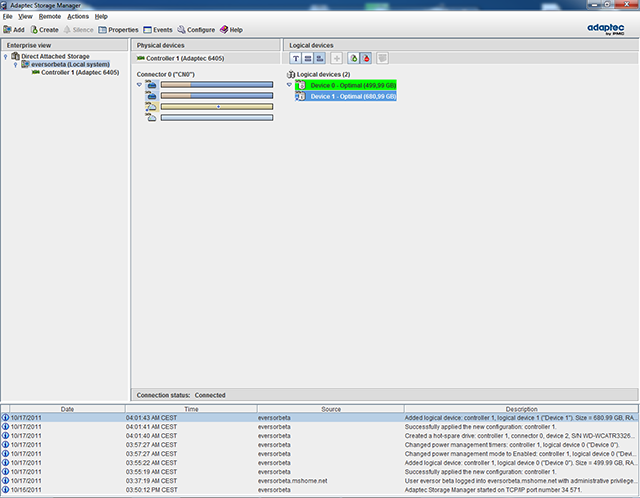
Task: Select the first physical disk drive icon
Action: (x=151, y=84)
